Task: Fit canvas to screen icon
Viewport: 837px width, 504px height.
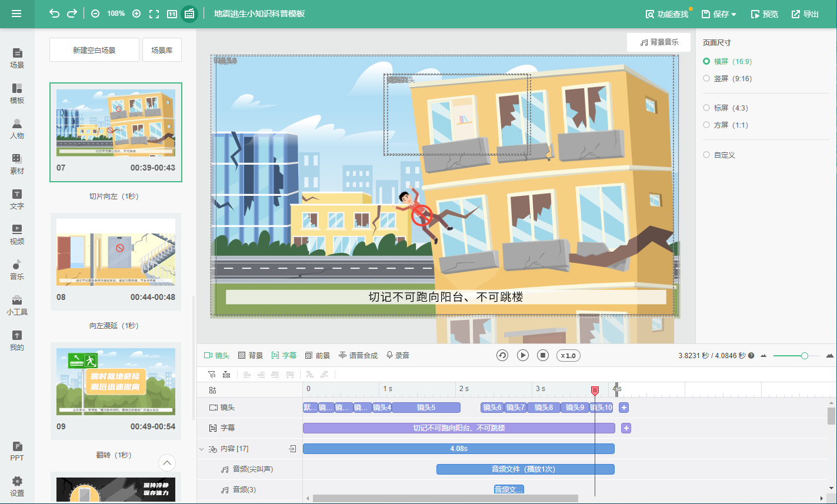Action: (x=154, y=14)
